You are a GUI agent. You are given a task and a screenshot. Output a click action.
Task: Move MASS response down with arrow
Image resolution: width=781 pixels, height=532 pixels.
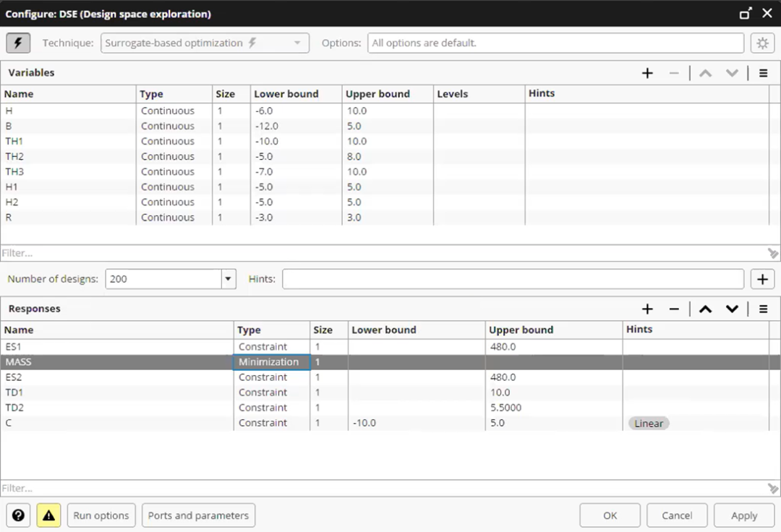pyautogui.click(x=732, y=309)
